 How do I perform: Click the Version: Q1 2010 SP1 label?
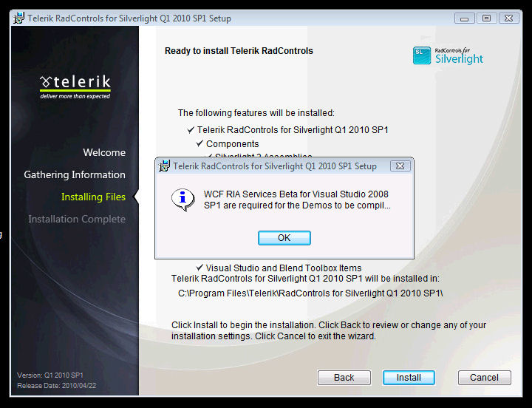[x=50, y=375]
